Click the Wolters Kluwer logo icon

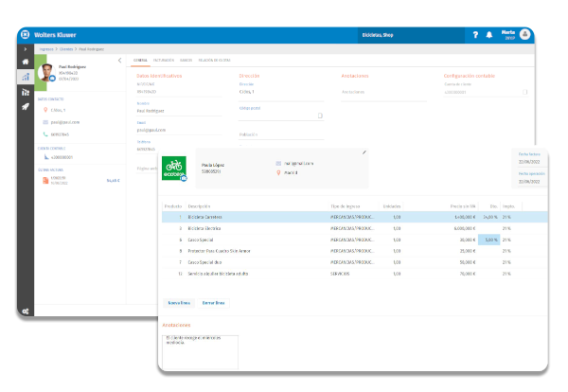pyautogui.click(x=25, y=35)
